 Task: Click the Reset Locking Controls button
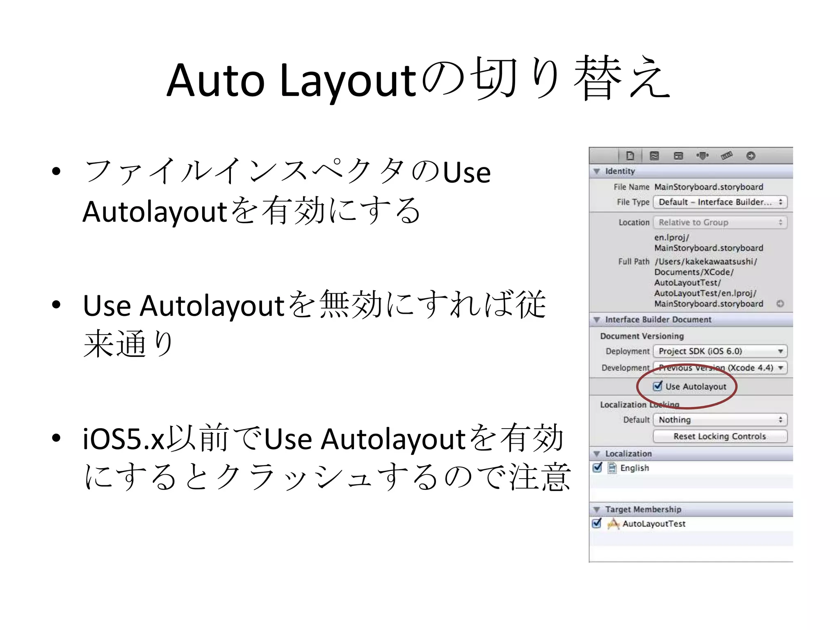[x=720, y=436]
